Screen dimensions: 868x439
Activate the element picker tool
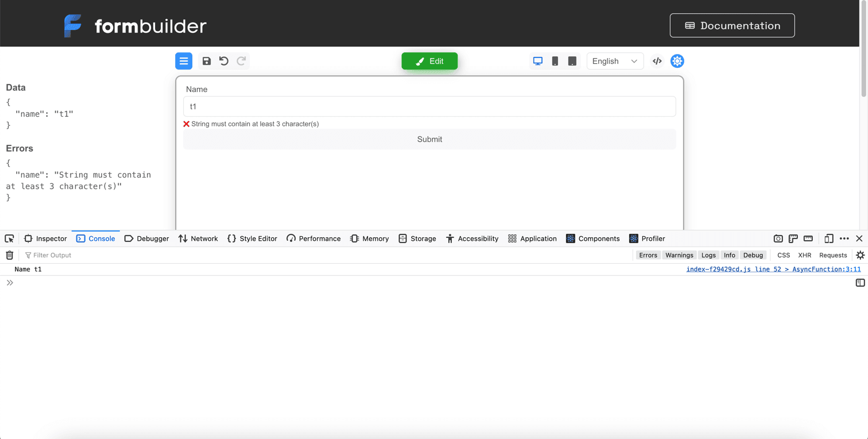point(10,238)
